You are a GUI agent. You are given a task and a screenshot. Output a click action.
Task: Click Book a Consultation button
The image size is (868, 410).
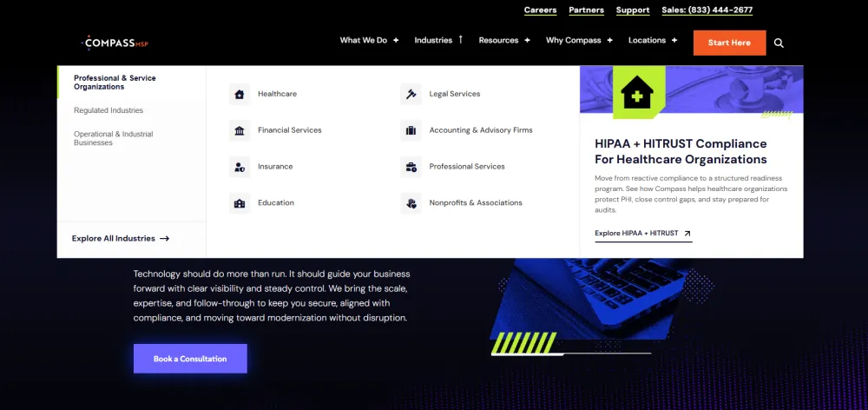190,359
